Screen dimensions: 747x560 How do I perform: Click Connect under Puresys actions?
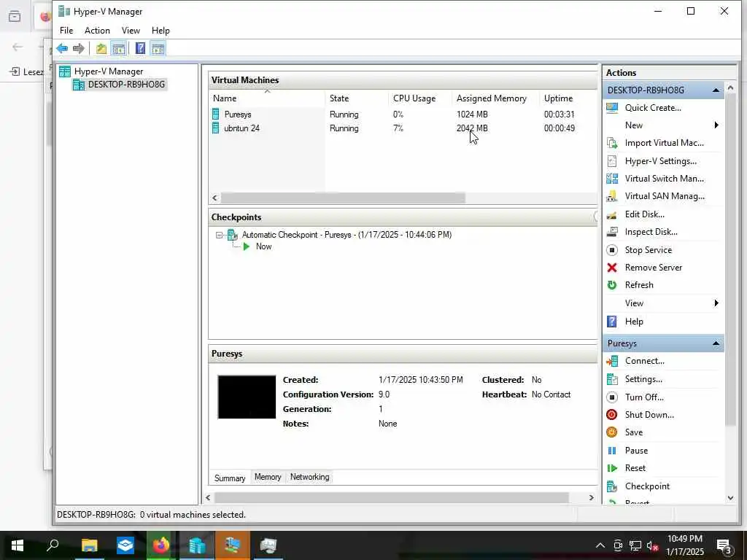tap(645, 361)
